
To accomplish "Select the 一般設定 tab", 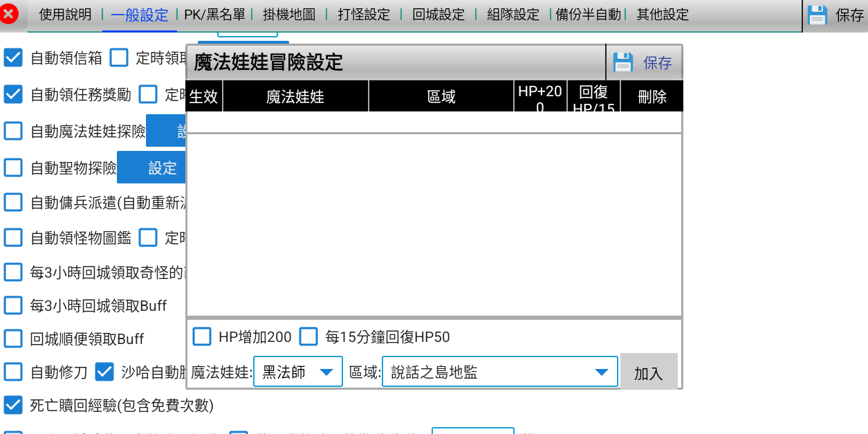I will point(139,15).
